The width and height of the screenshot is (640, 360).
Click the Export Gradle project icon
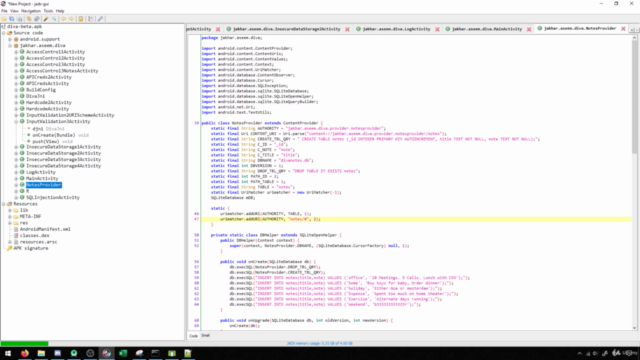point(20,19)
